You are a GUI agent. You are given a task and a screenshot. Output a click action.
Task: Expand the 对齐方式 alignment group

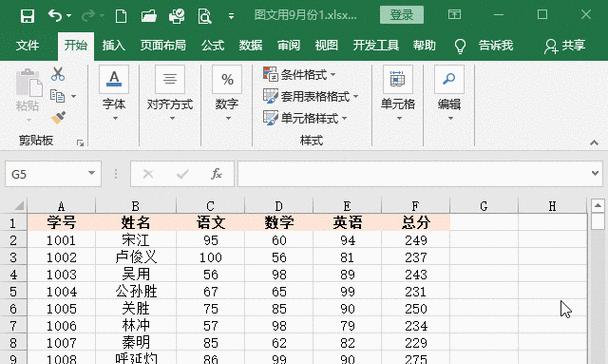click(170, 93)
